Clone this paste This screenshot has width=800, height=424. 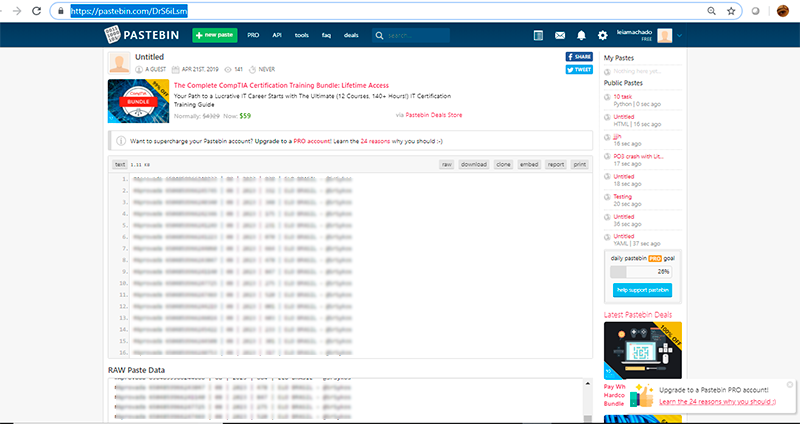click(503, 164)
